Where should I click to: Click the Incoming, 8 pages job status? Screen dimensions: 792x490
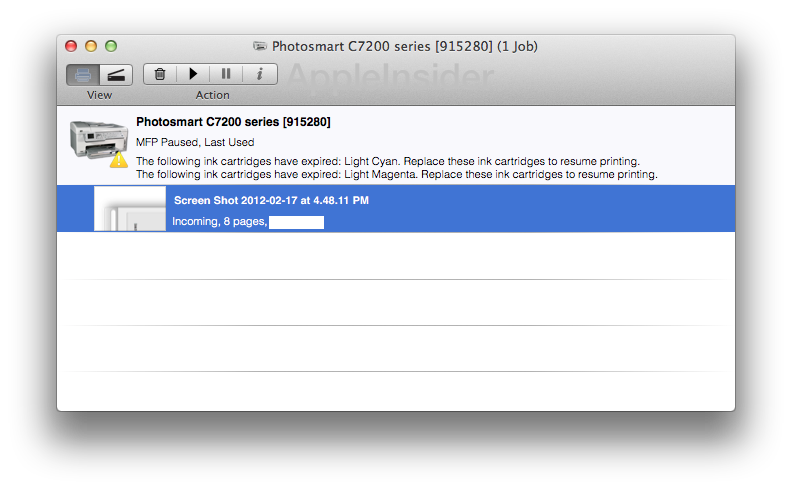(x=219, y=221)
